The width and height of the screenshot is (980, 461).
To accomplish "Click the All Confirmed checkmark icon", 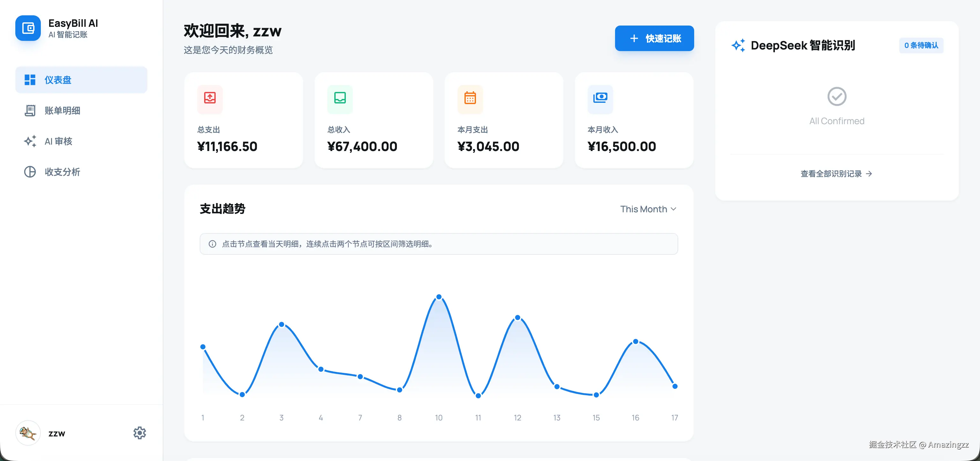I will (x=836, y=97).
